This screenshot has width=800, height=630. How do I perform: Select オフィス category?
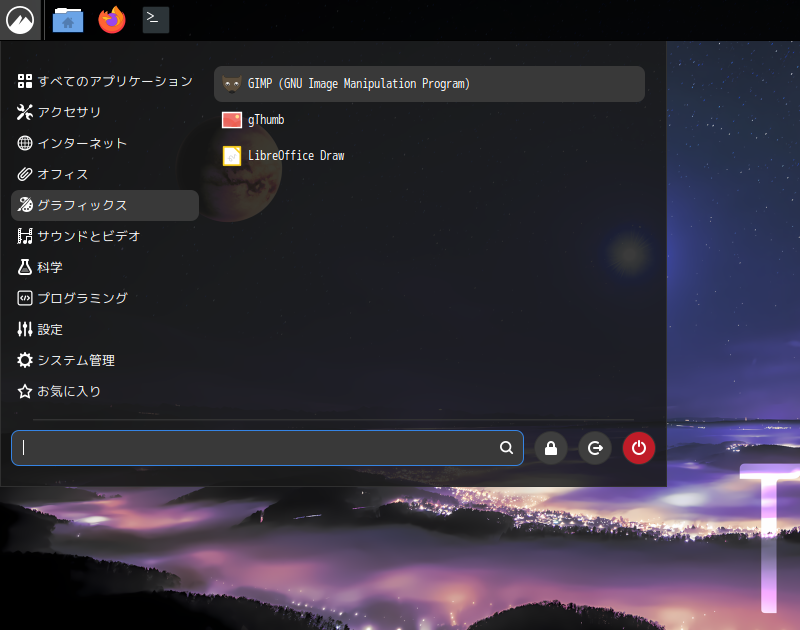105,174
